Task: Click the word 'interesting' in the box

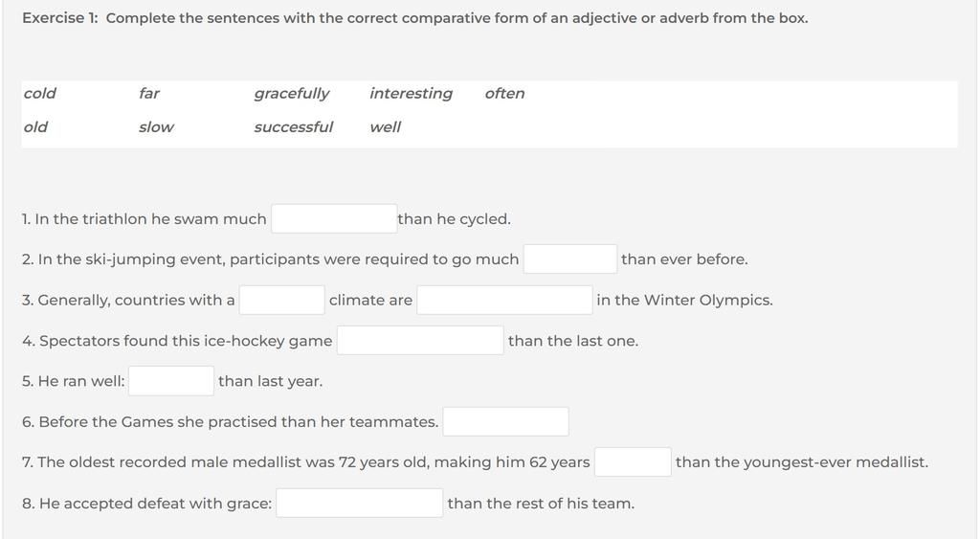Action: pyautogui.click(x=411, y=94)
